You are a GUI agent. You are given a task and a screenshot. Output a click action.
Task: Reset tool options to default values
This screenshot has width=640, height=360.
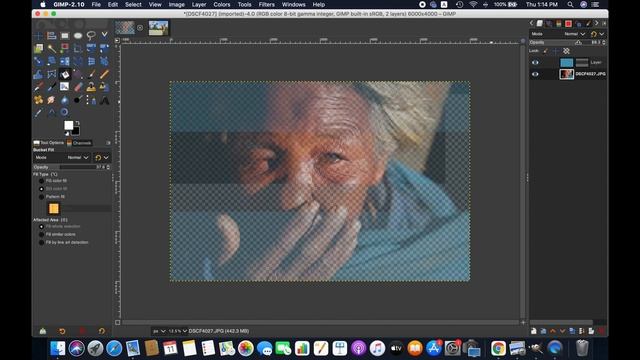pos(102,331)
